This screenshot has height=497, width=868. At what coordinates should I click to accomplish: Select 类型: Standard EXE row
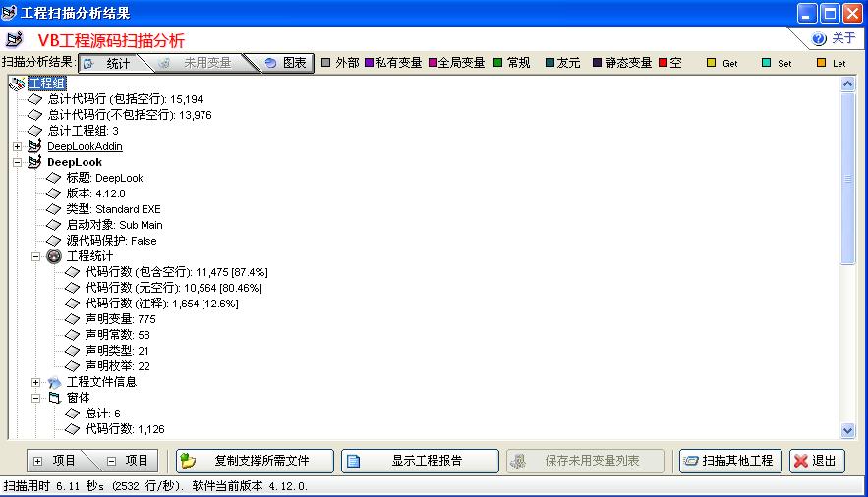pyautogui.click(x=113, y=209)
